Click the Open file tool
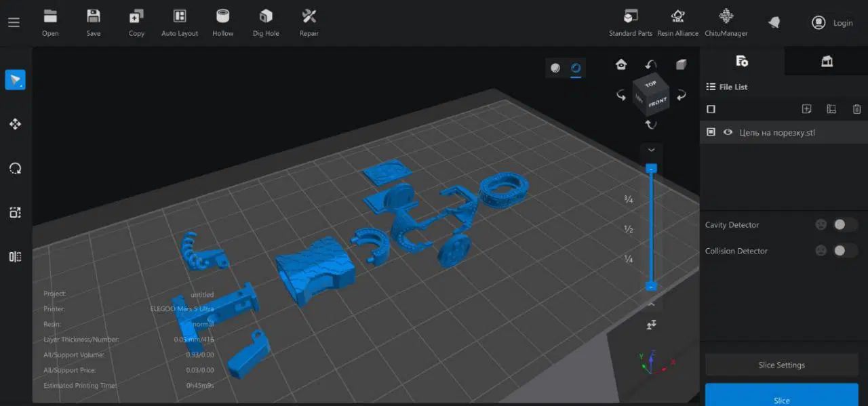Screen dimensions: 868x406 [50, 22]
